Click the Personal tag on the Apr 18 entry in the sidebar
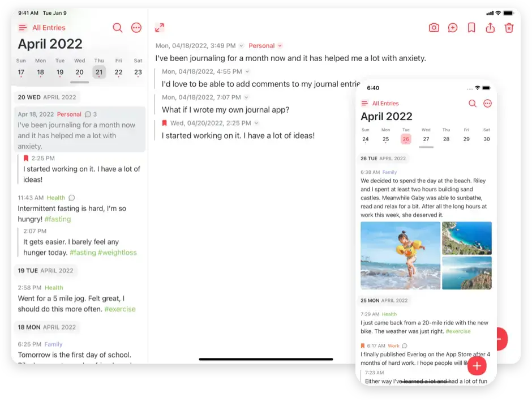Image resolution: width=532 pixels, height=401 pixels. pos(69,114)
